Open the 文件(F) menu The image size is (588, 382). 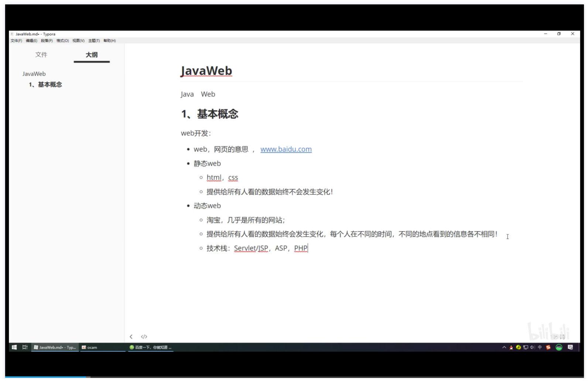click(16, 41)
